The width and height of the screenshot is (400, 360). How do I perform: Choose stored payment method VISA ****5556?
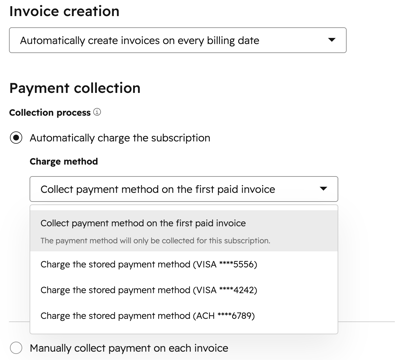point(184,264)
